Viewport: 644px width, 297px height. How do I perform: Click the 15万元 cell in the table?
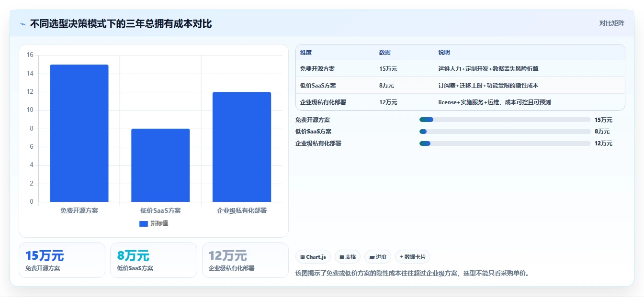pyautogui.click(x=388, y=69)
